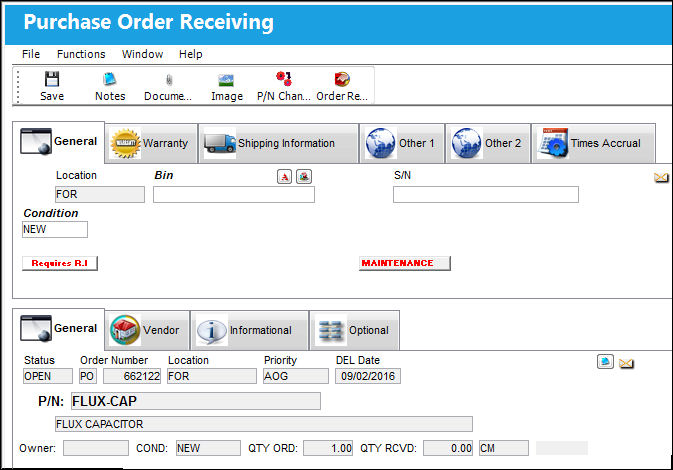Click the Status field showing OPEN
This screenshot has height=470, width=673.
pos(48,376)
